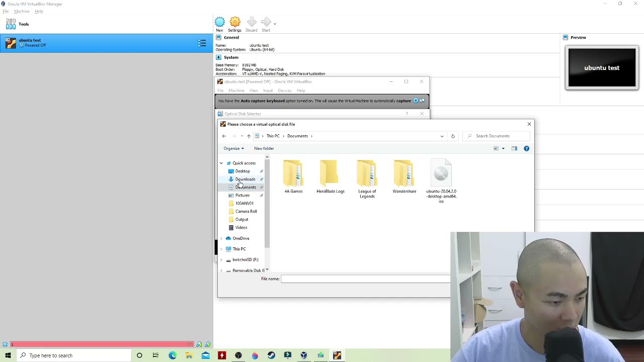Click the General section header

click(x=231, y=37)
